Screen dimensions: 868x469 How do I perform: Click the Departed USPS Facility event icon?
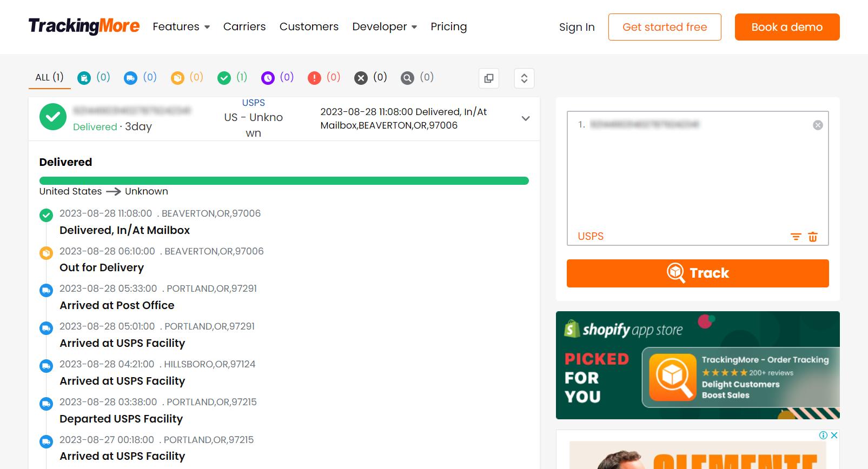point(47,404)
